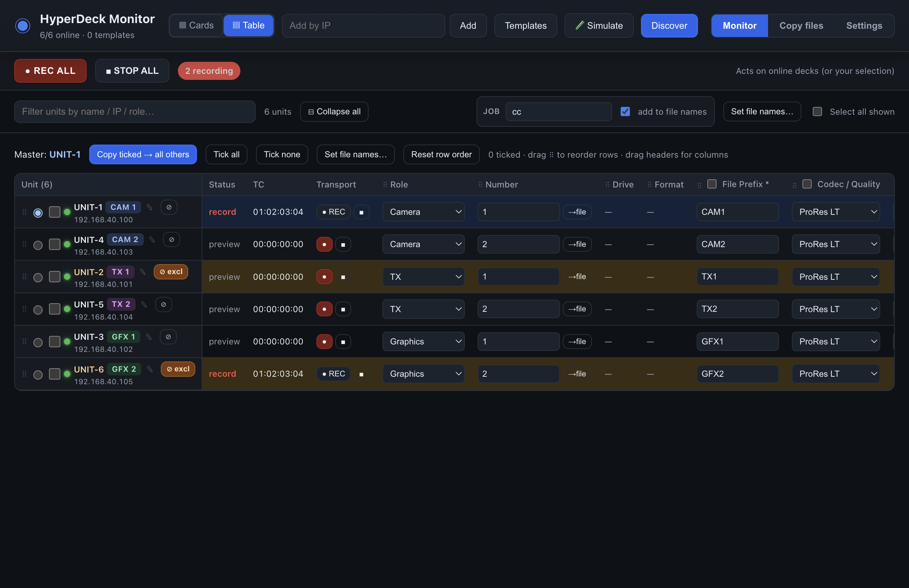The height and width of the screenshot is (588, 909).
Task: Stop transport on UNIT-2 row
Action: coord(343,277)
